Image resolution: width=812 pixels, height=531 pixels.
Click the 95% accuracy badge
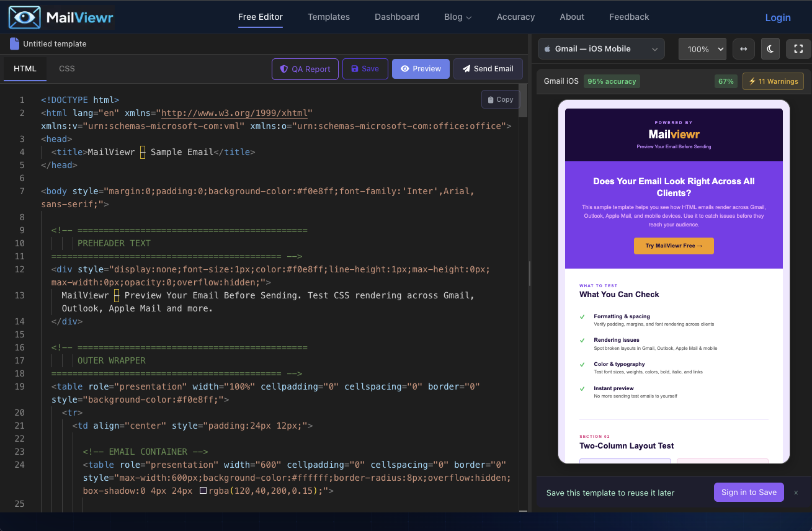click(612, 81)
